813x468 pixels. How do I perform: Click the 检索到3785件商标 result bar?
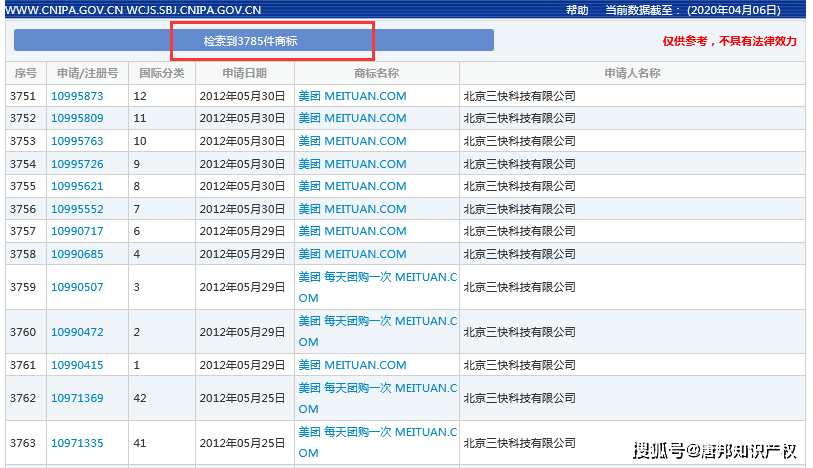254,40
